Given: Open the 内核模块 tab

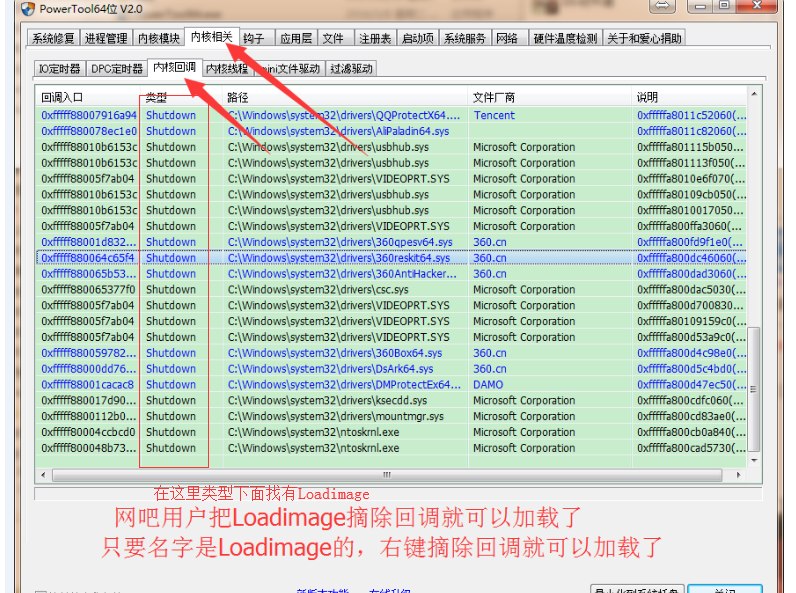Looking at the screenshot, I should (x=158, y=39).
